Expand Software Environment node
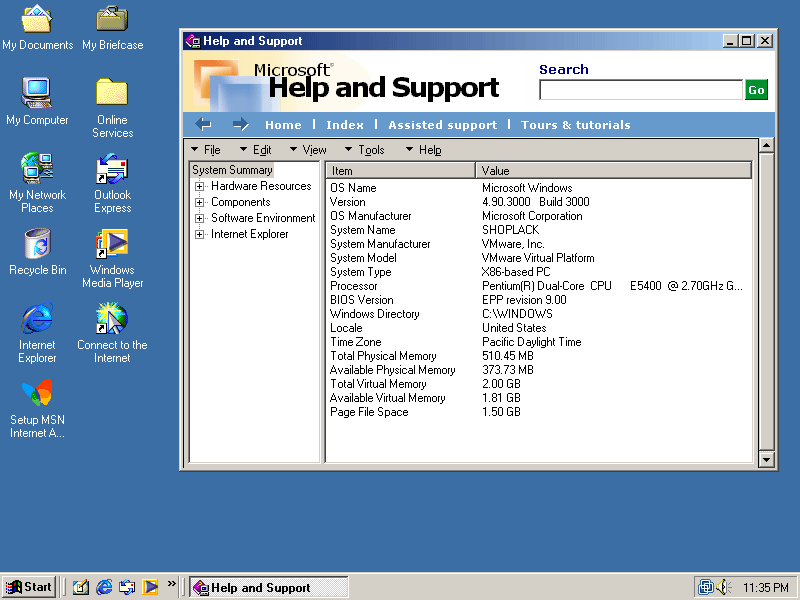 (199, 218)
